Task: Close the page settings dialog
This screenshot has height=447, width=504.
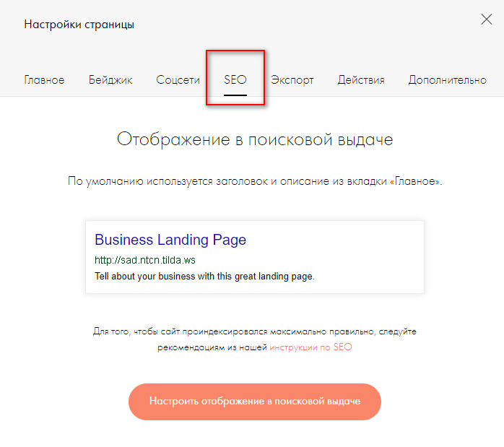Action: (x=487, y=20)
